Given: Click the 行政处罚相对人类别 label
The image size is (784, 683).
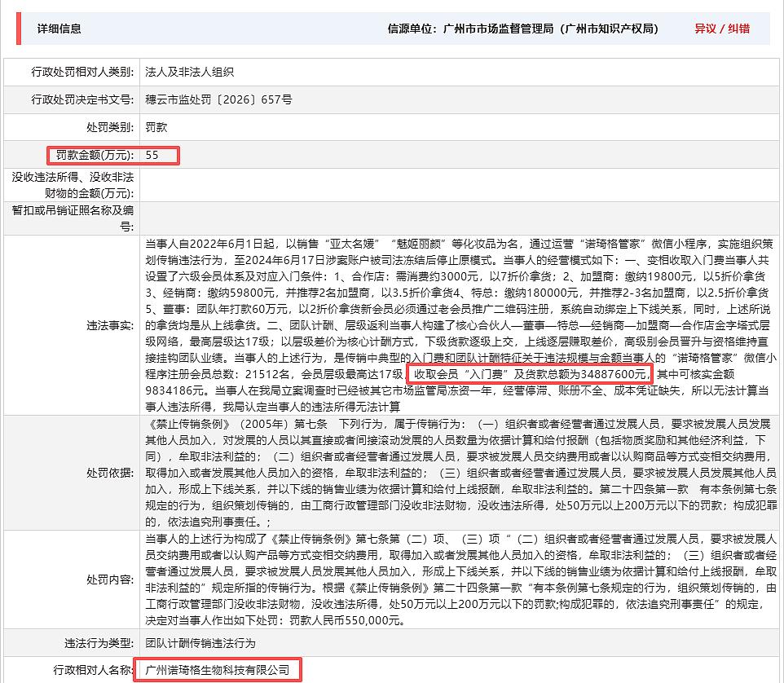Looking at the screenshot, I should point(82,72).
